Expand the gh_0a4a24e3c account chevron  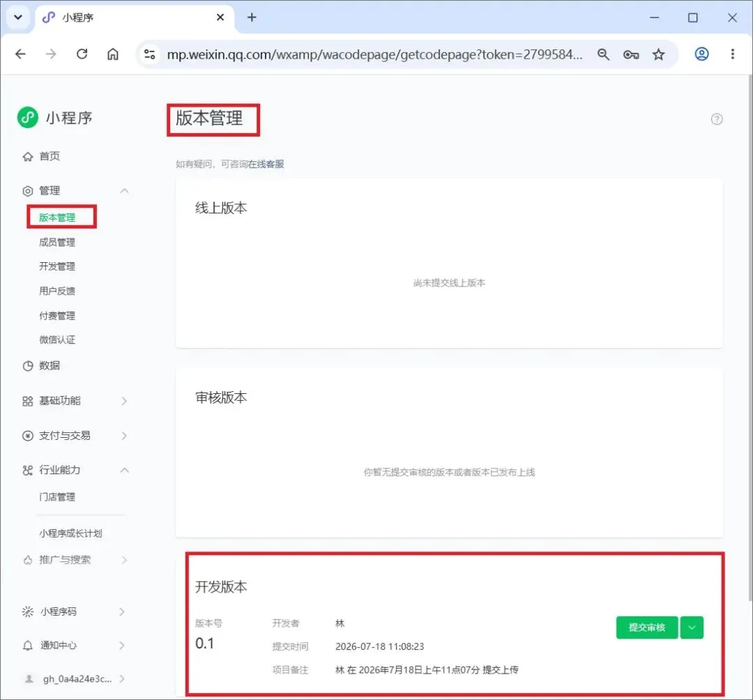122,679
